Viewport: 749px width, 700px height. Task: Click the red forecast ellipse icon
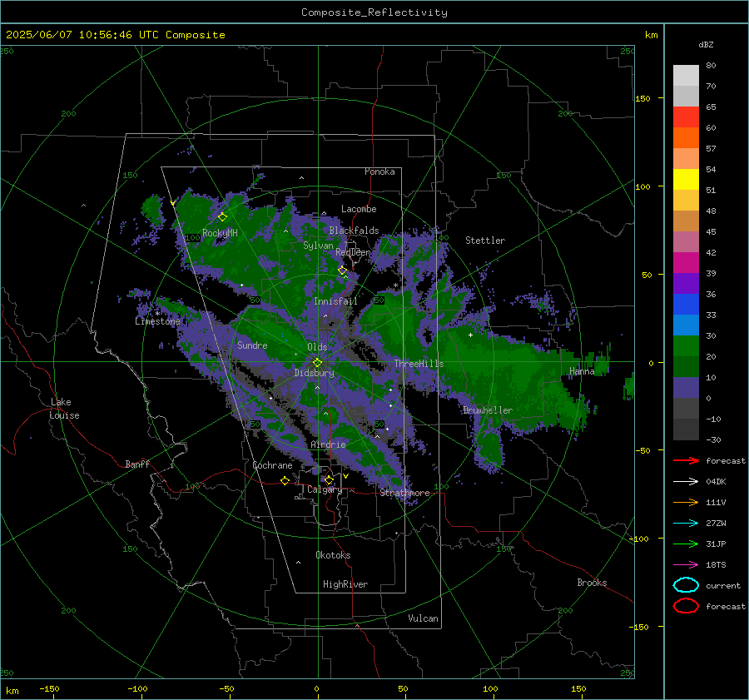pyautogui.click(x=686, y=606)
